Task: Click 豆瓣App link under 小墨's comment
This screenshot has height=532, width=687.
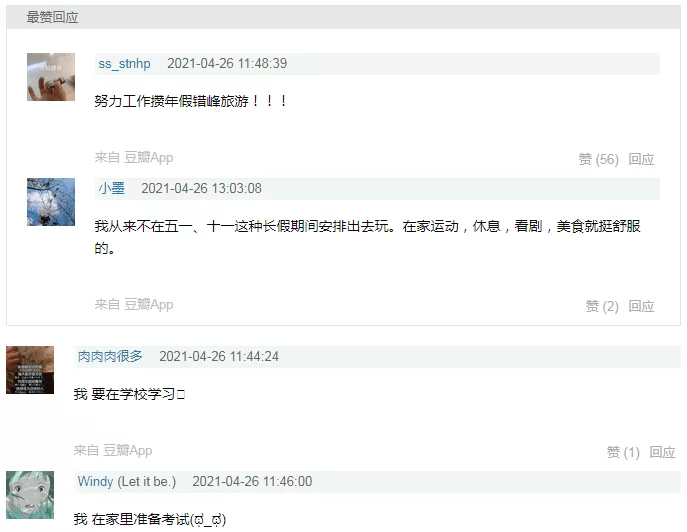Action: coord(149,304)
